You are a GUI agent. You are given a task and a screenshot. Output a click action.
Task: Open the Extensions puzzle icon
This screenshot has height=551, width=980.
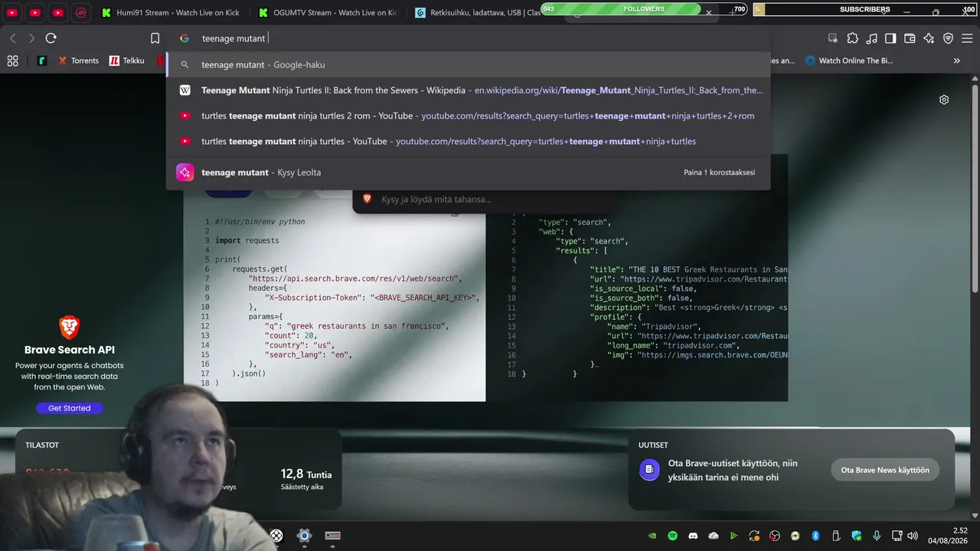(853, 38)
